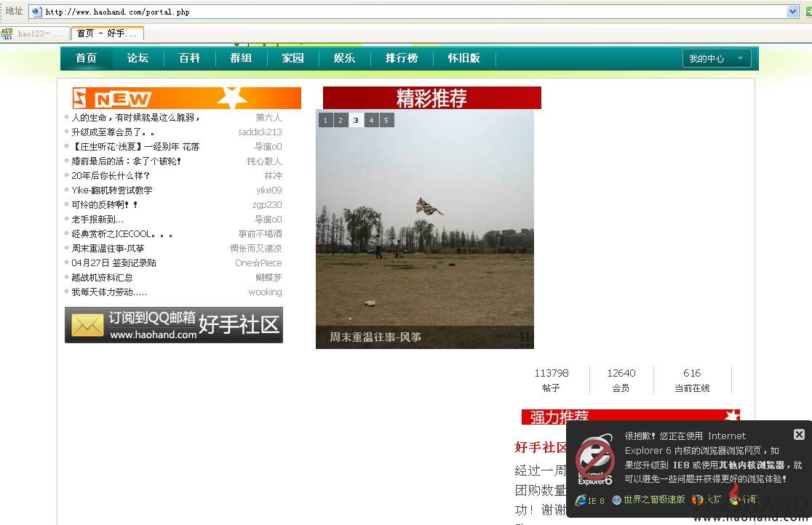Open post 越战机资料汇总

pos(102,277)
